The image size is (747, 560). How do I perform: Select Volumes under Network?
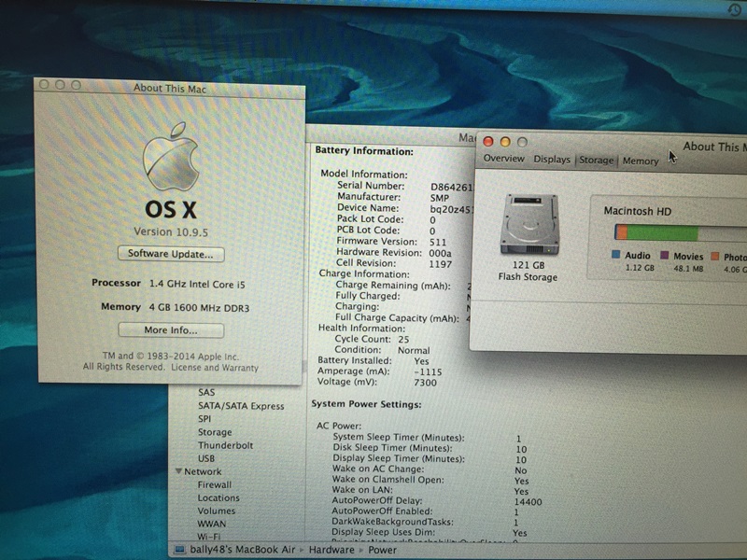coord(217,511)
